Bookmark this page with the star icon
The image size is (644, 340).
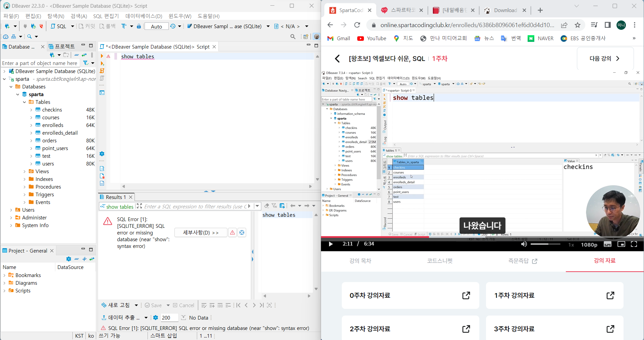pos(578,25)
